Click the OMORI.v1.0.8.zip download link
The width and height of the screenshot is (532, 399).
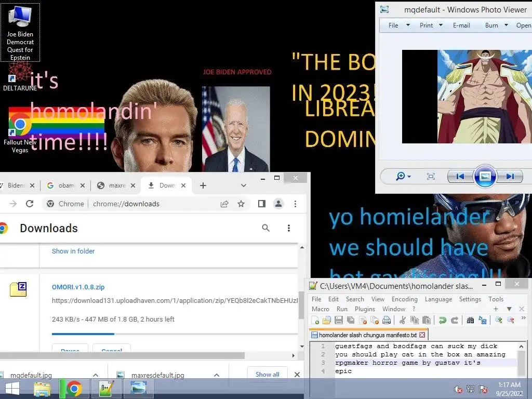[x=78, y=287]
